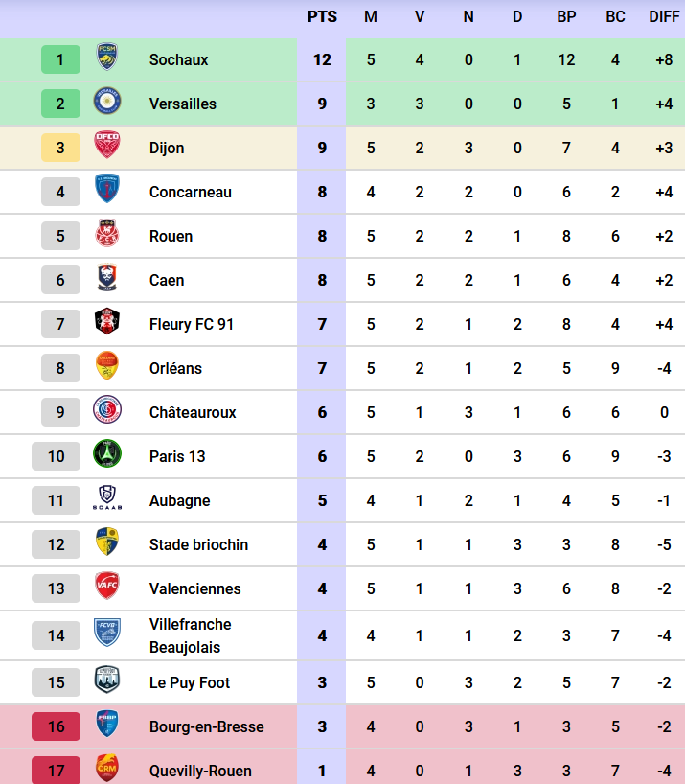
Task: Open the Orléans team name link
Action: click(x=175, y=368)
